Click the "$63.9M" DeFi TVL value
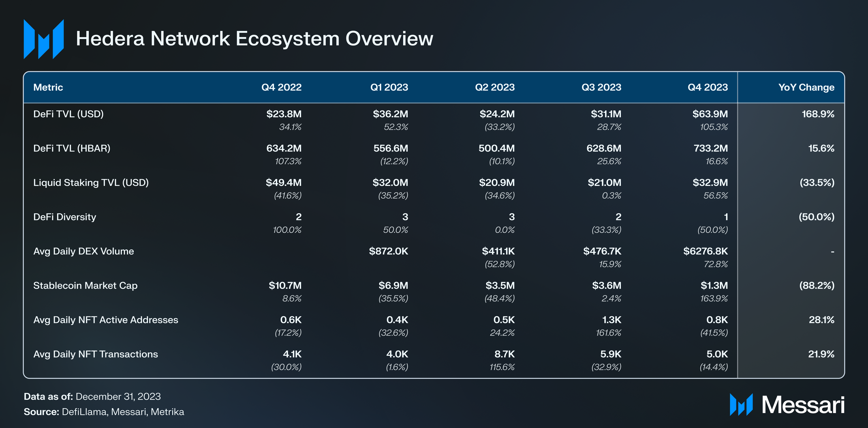This screenshot has width=868, height=428. pos(710,114)
